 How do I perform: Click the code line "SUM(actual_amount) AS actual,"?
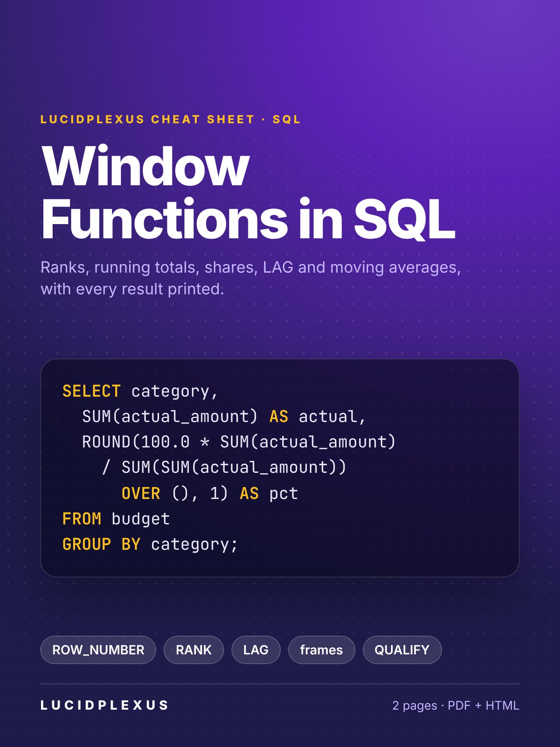click(224, 417)
